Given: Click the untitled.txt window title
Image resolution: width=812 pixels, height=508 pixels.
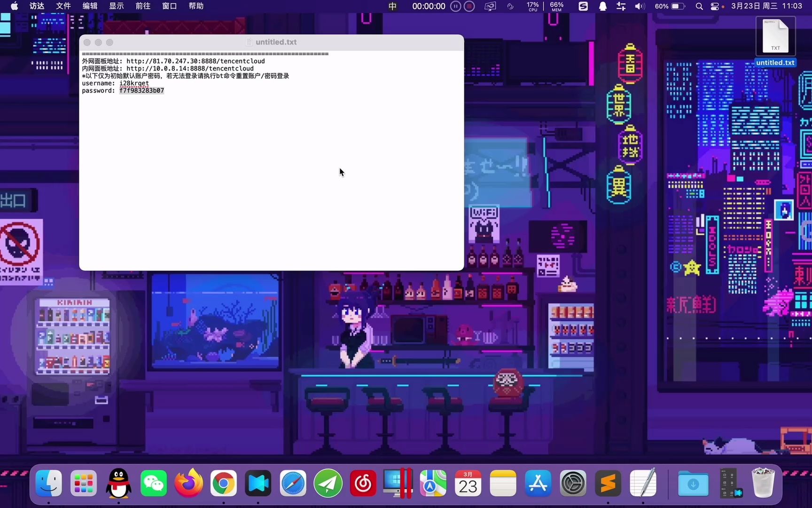Looking at the screenshot, I should tap(276, 42).
